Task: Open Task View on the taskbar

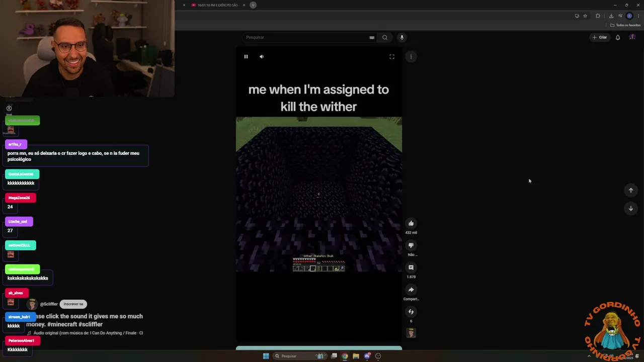Action: (334, 356)
